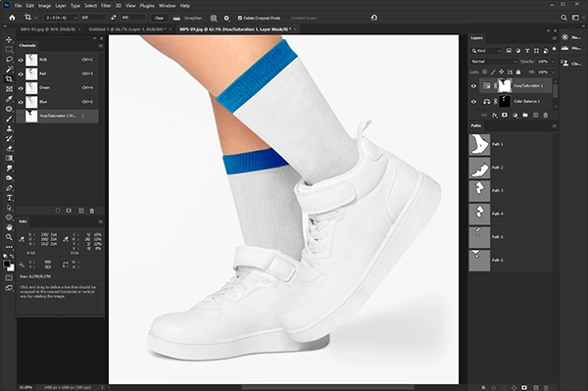Open the Layers panel flyout menu
This screenshot has width=588, height=391.
click(x=555, y=38)
